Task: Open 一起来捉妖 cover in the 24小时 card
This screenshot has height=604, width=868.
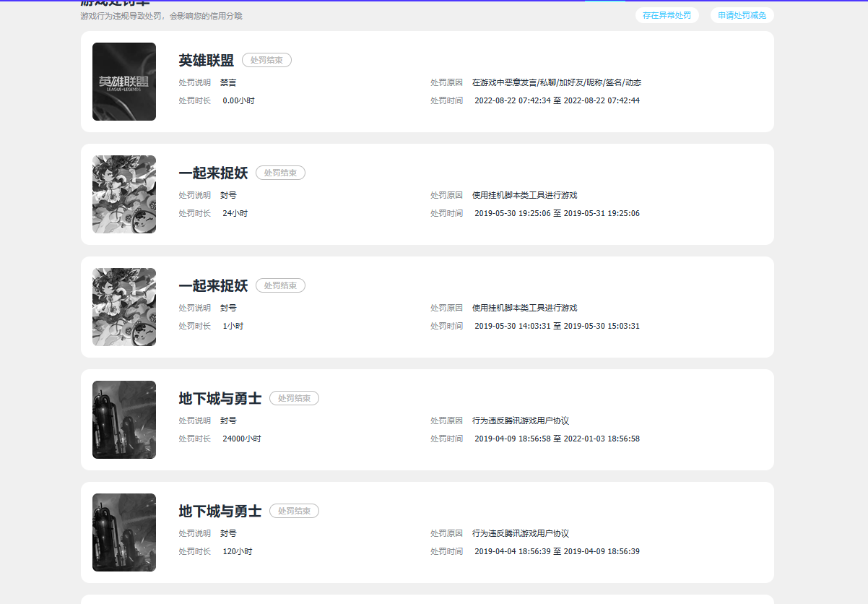Action: [x=124, y=194]
